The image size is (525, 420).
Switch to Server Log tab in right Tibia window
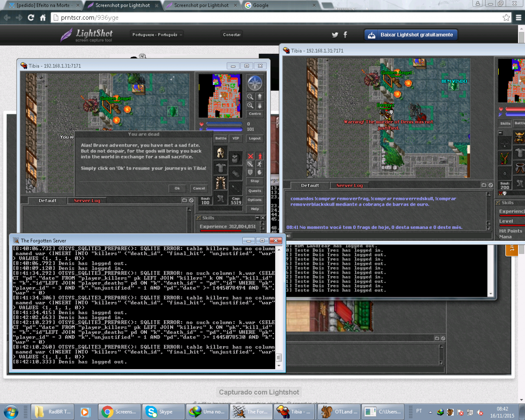[350, 185]
